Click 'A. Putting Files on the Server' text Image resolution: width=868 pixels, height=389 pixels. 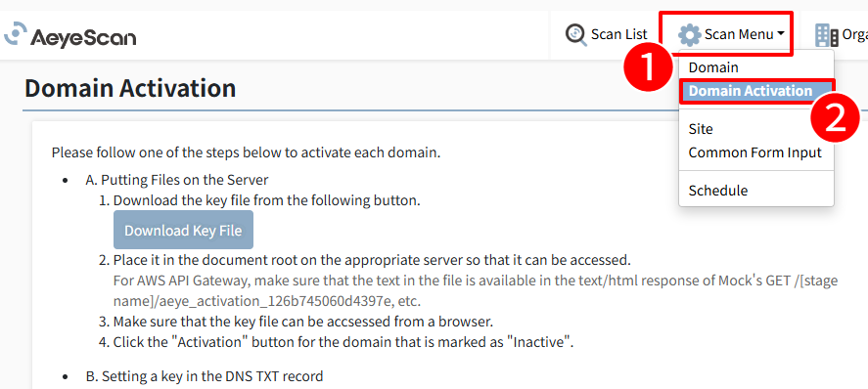click(x=177, y=180)
